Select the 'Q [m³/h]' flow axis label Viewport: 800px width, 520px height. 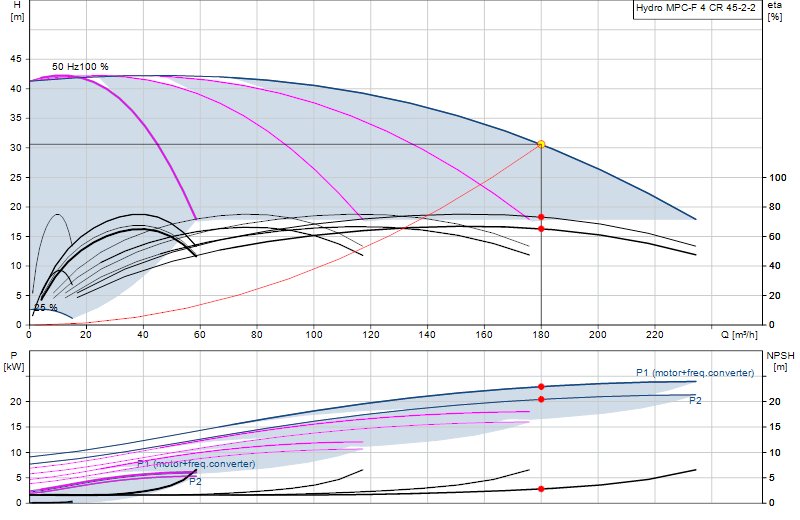tap(739, 335)
